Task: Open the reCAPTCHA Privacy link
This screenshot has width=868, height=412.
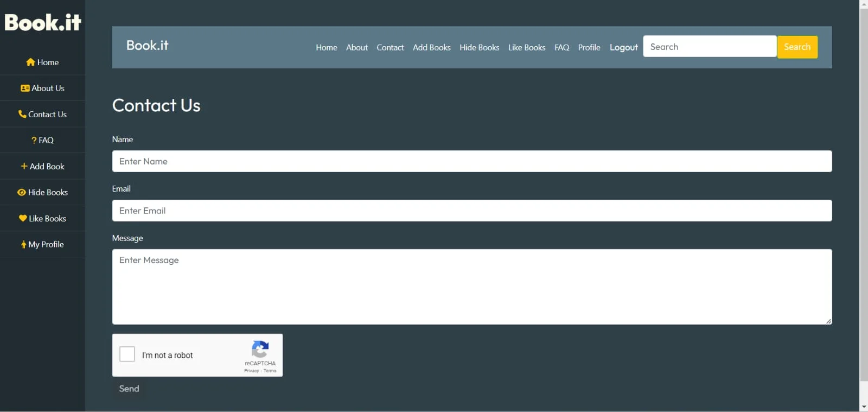Action: pyautogui.click(x=251, y=371)
